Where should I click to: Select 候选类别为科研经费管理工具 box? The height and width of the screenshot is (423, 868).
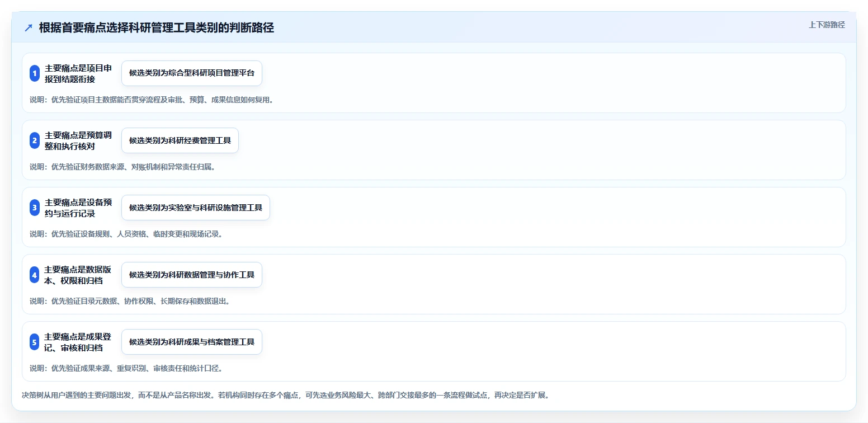coord(180,140)
